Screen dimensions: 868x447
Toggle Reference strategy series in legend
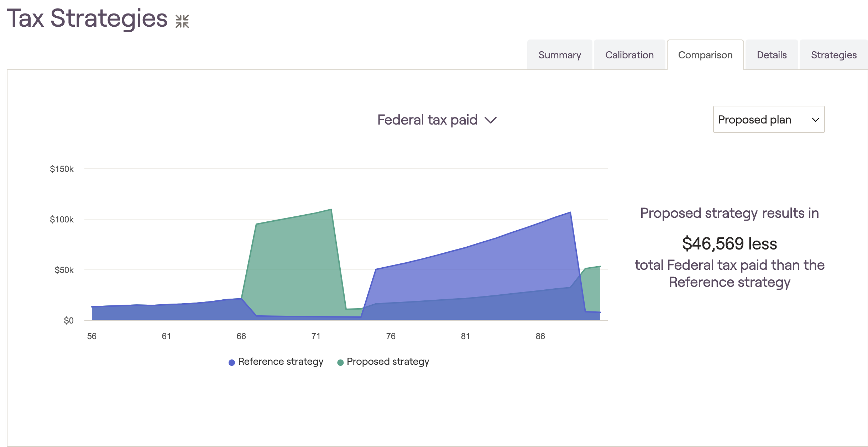click(276, 362)
